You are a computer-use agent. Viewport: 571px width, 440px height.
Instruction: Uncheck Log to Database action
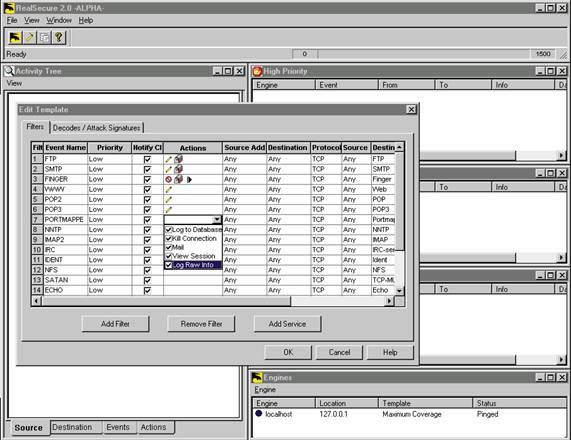pyautogui.click(x=169, y=230)
